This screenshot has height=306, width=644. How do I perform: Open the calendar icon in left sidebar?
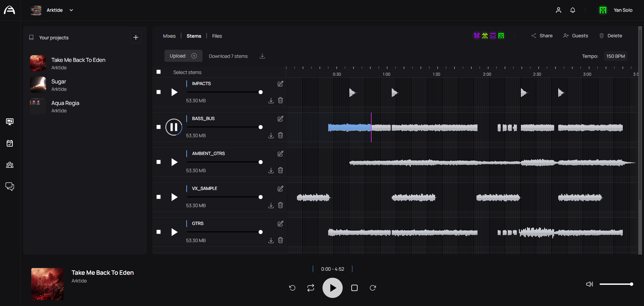tap(10, 143)
